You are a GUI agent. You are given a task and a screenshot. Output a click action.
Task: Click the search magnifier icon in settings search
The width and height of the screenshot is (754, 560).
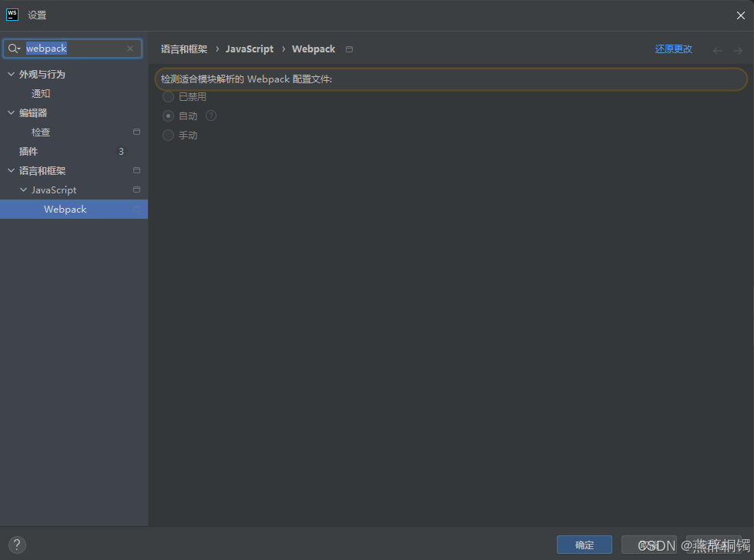click(x=13, y=49)
